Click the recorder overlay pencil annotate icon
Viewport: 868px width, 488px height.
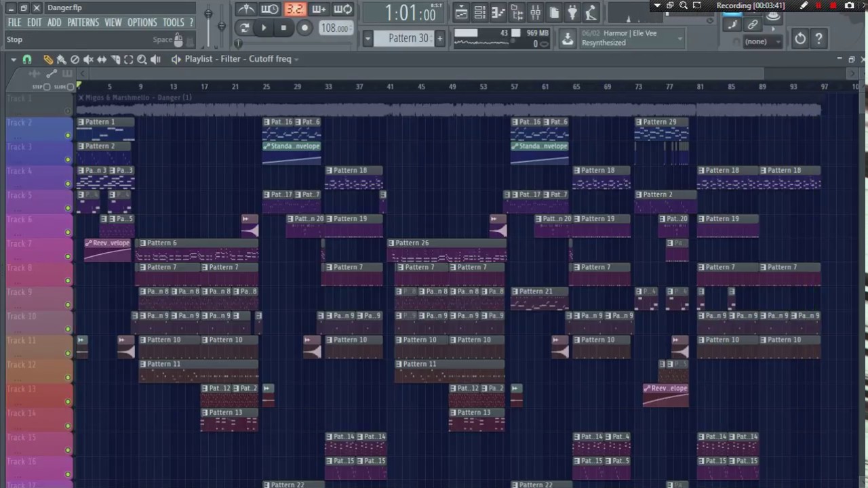click(804, 5)
